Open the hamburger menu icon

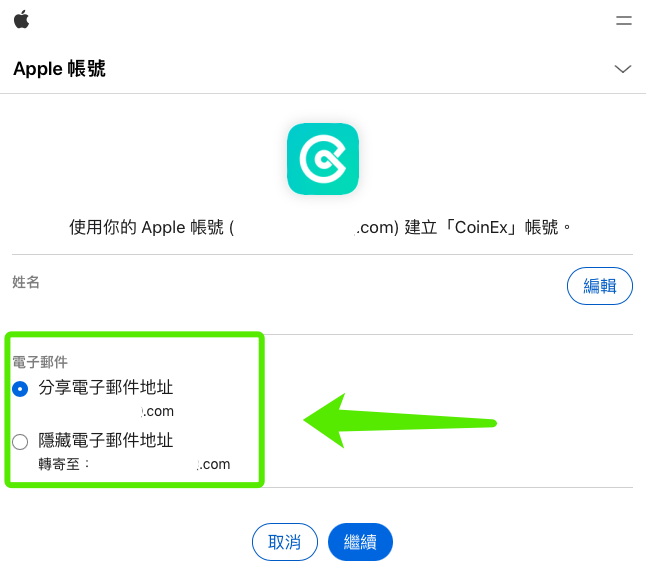(624, 20)
